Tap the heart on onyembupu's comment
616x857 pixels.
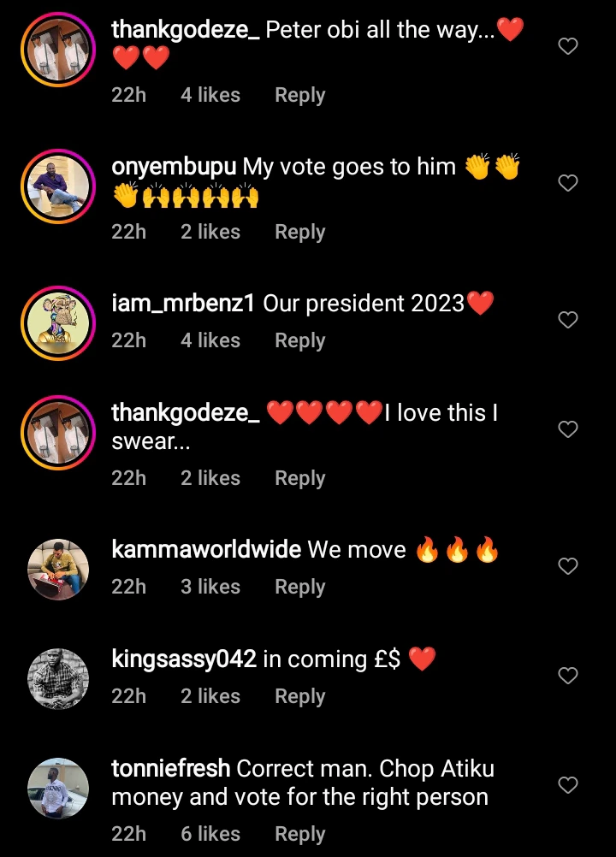pyautogui.click(x=568, y=183)
